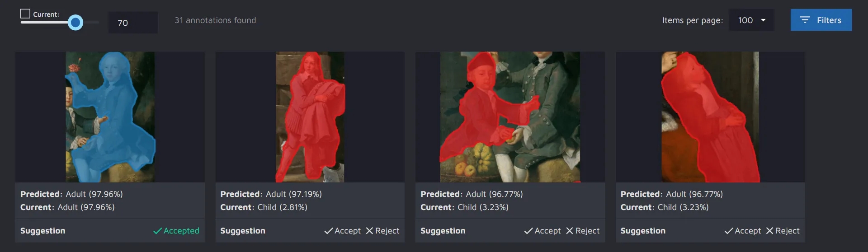The width and height of the screenshot is (868, 252).
Task: Click the Accept checkmark on third card
Action: coord(528,231)
